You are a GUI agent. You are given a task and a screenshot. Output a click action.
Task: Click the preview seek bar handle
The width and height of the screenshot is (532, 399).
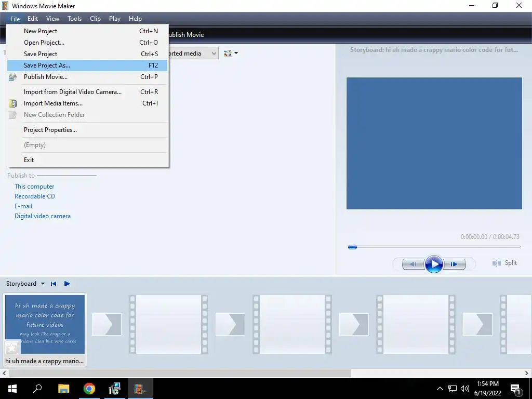(353, 247)
